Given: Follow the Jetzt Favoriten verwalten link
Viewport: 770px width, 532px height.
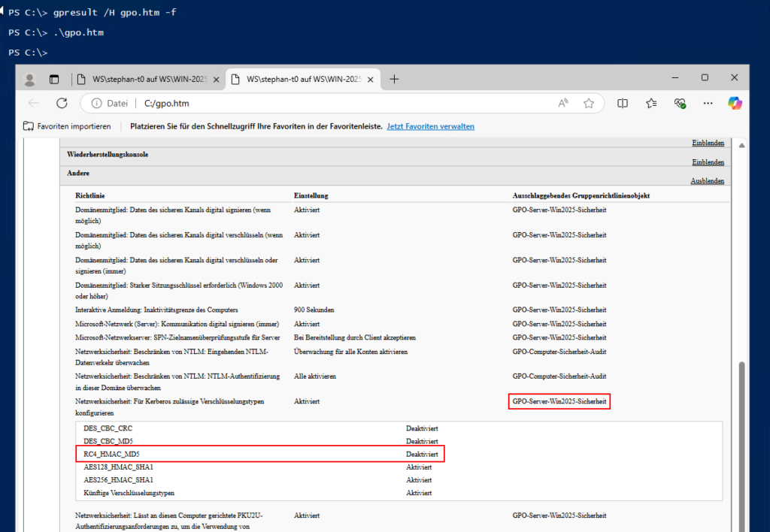Looking at the screenshot, I should pyautogui.click(x=430, y=126).
